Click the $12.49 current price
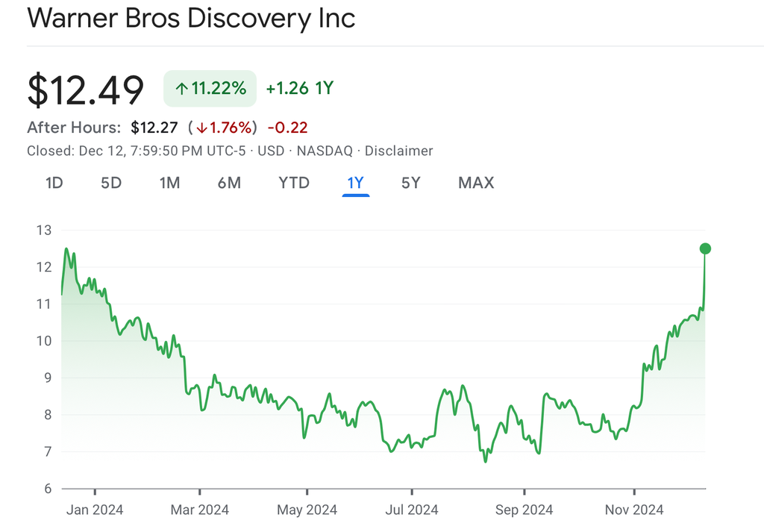This screenshot has height=532, width=764. click(86, 90)
